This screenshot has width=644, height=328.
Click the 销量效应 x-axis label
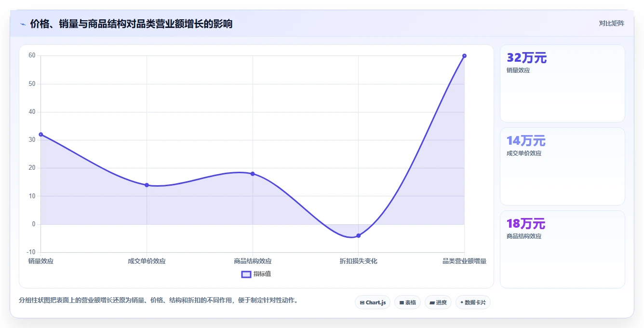(x=41, y=261)
